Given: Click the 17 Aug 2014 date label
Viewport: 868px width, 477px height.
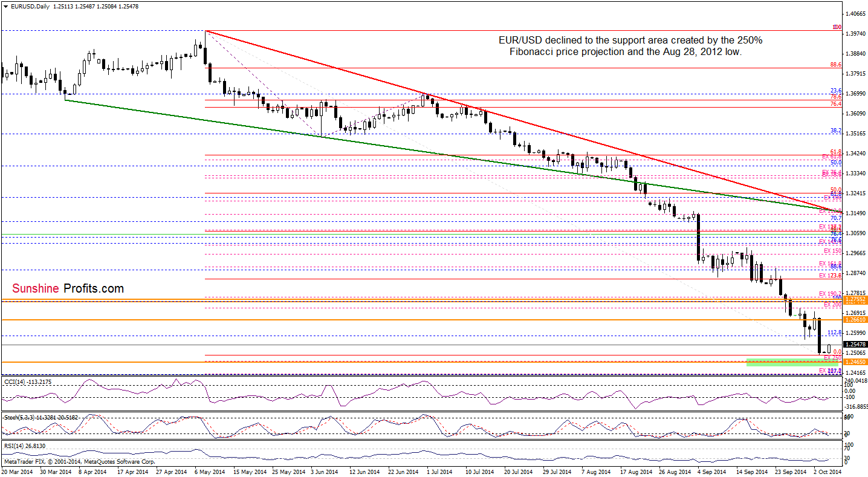Looking at the screenshot, I should 636,471.
